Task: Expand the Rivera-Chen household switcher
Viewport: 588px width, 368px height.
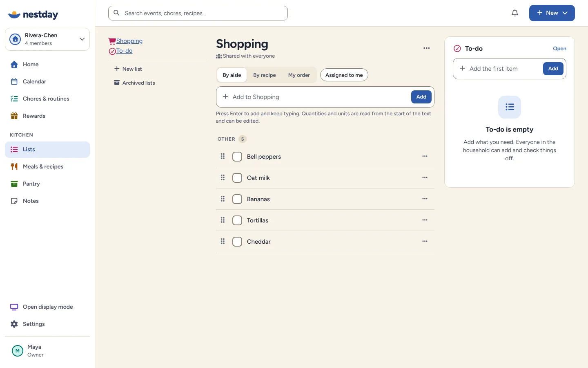Action: pyautogui.click(x=47, y=39)
